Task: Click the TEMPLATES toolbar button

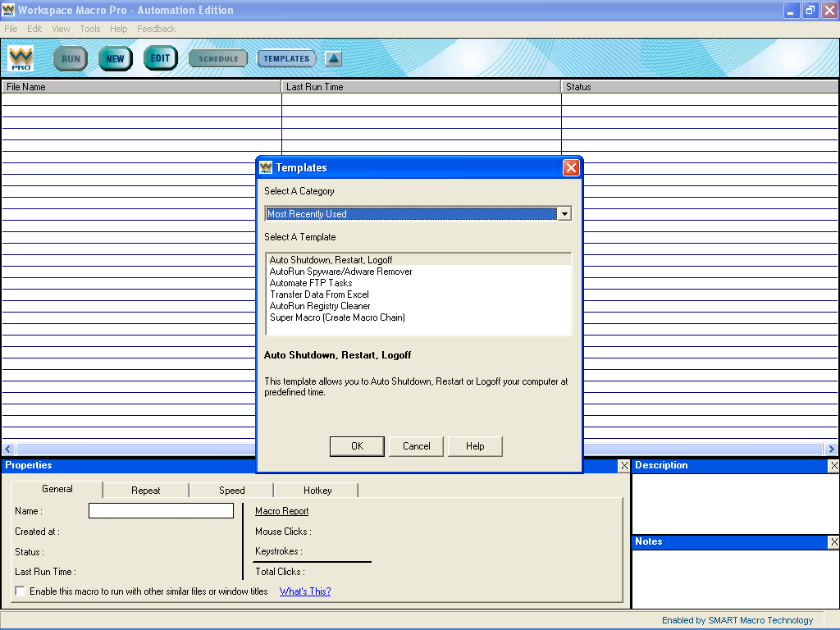Action: pyautogui.click(x=286, y=59)
